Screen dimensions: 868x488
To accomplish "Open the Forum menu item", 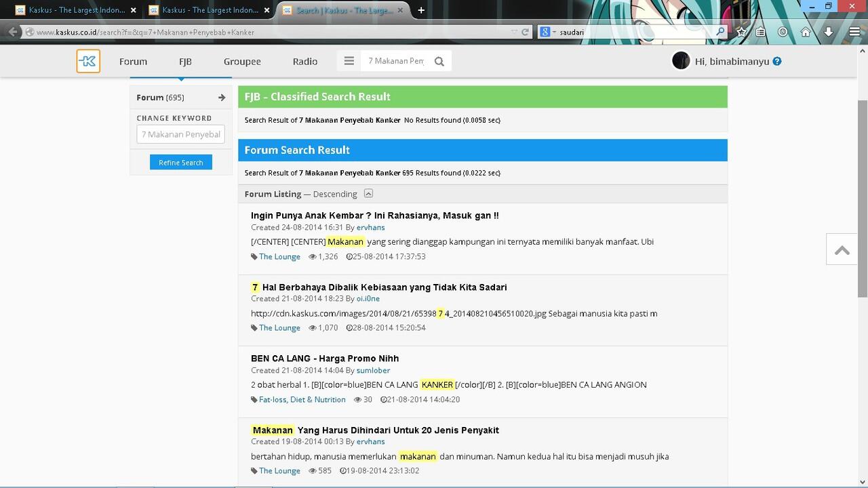I will point(133,61).
